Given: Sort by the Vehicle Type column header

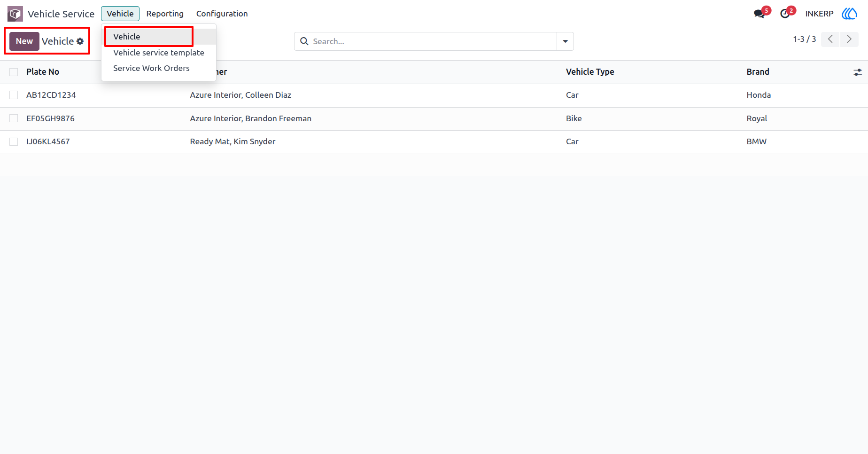Looking at the screenshot, I should [x=590, y=72].
